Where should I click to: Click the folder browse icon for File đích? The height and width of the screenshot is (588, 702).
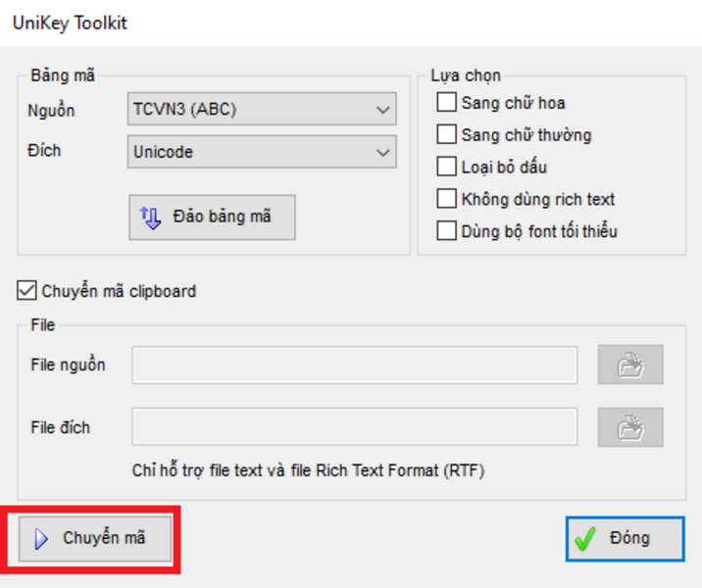pos(630,427)
